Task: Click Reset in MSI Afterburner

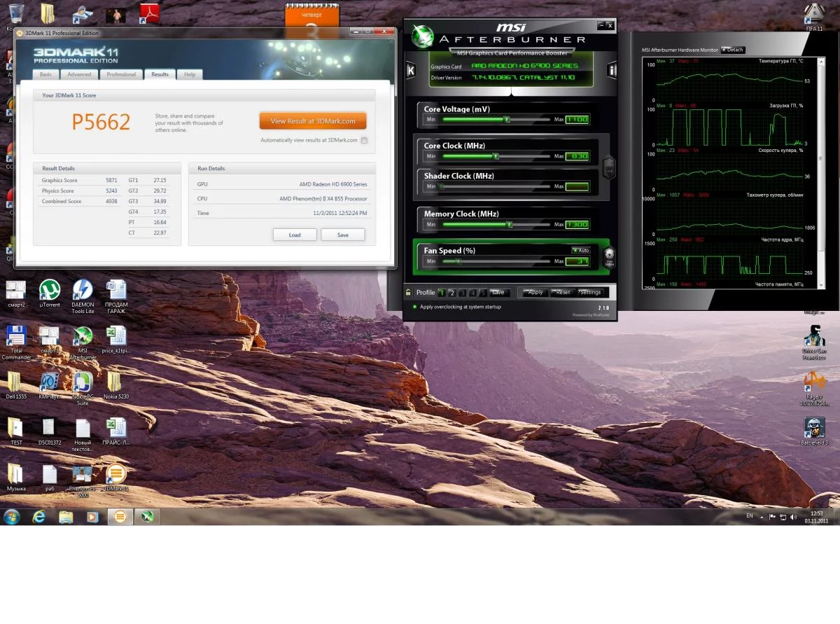Action: point(563,293)
